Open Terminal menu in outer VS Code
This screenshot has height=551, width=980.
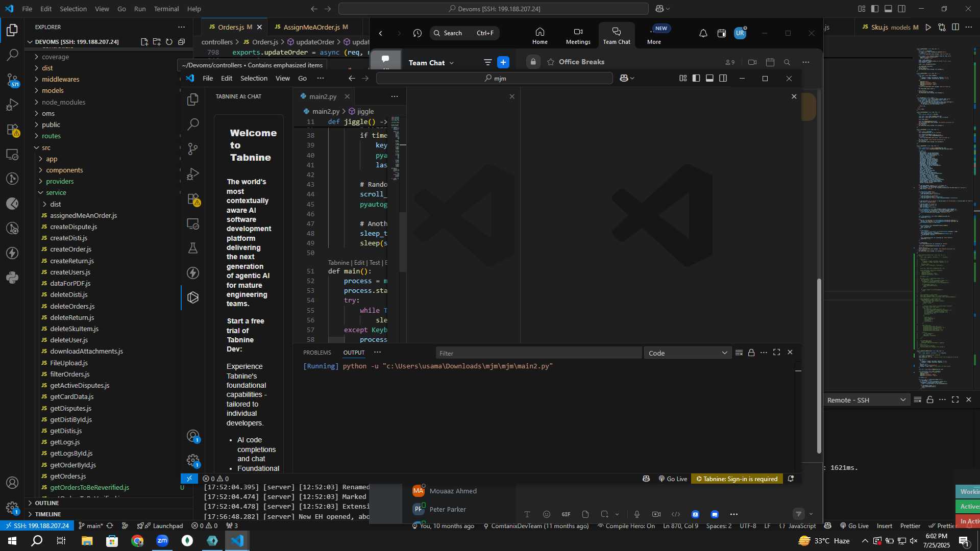pos(166,9)
